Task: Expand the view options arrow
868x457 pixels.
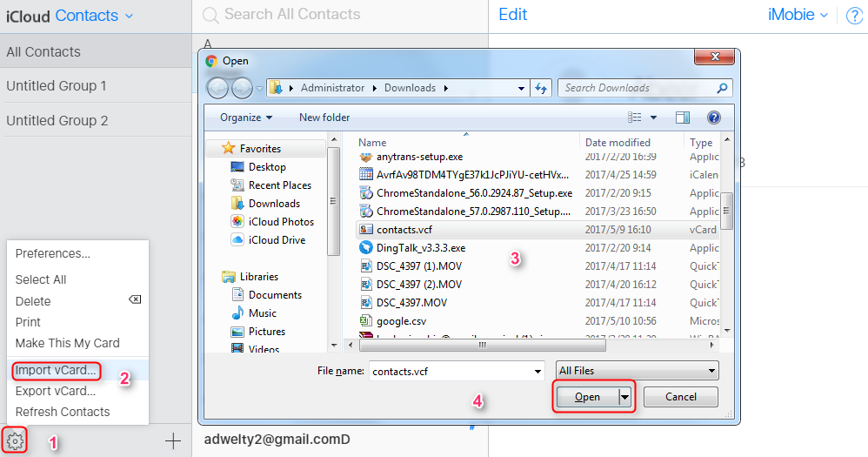Action: (x=653, y=118)
